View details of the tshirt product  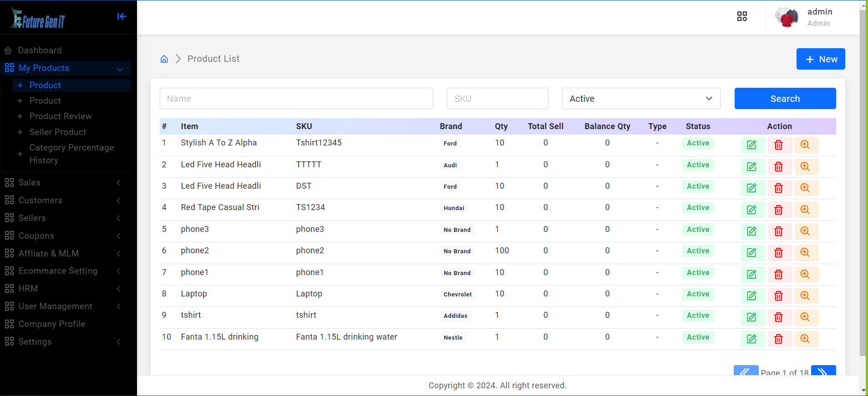tap(805, 317)
